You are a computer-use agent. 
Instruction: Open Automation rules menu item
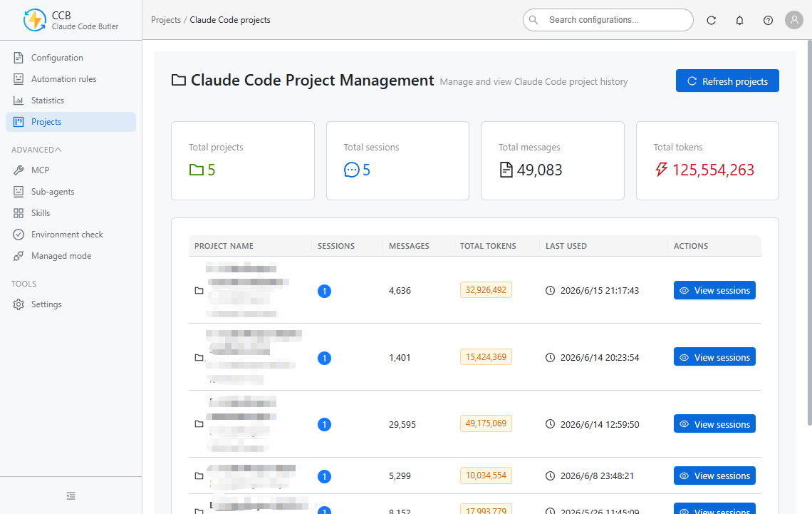point(71,78)
